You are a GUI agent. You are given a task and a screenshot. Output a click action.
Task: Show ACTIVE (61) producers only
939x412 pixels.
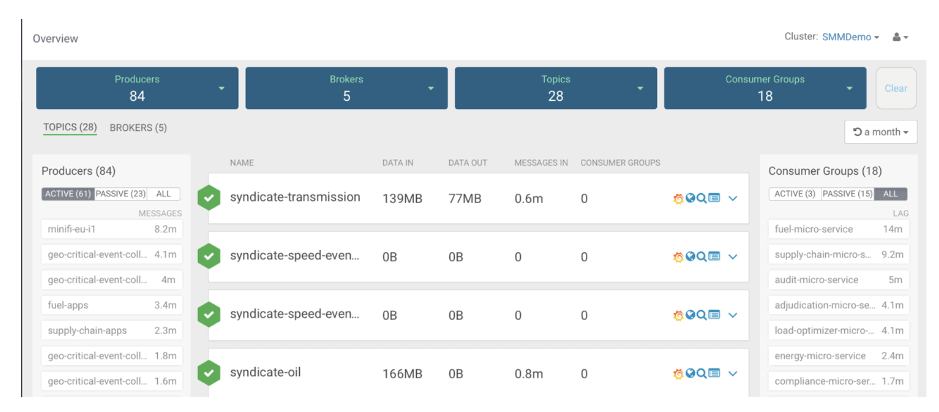pos(67,194)
